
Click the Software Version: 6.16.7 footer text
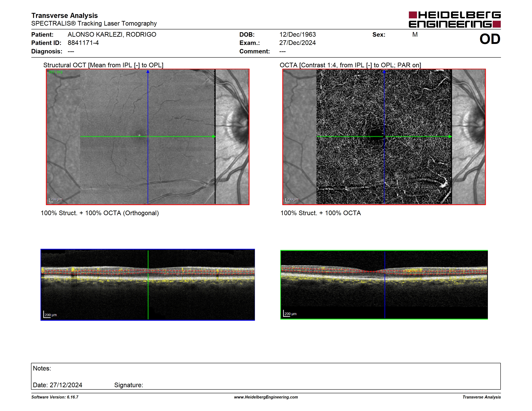[x=55, y=397]
